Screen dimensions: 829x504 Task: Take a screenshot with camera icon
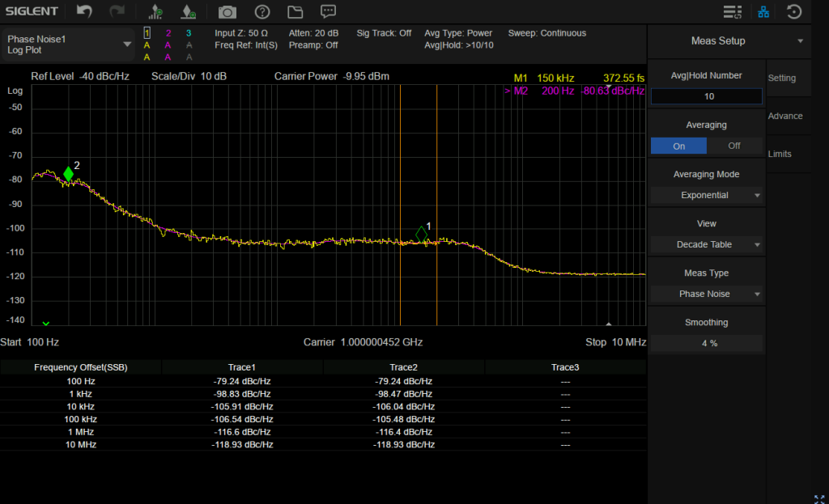228,12
